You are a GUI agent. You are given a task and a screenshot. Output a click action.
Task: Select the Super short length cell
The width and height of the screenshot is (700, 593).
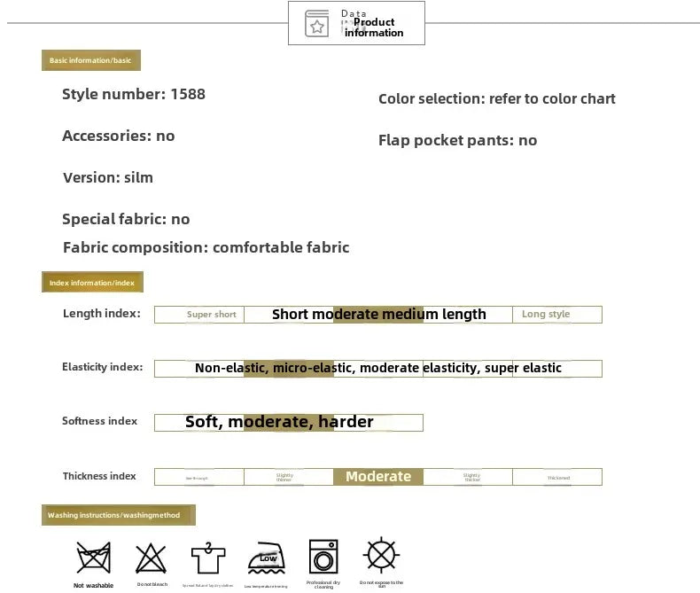[199, 315]
